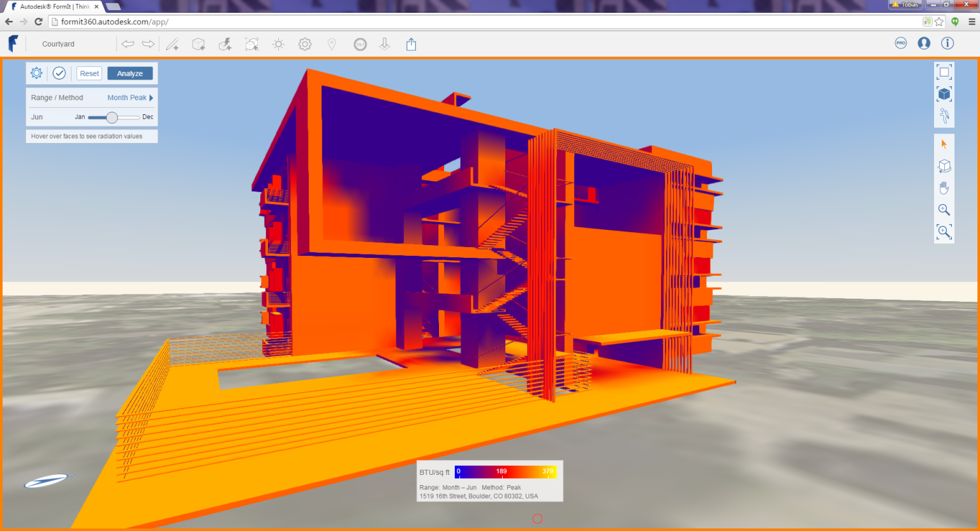The width and height of the screenshot is (980, 531).
Task: Click the Share/export icon in toolbar
Action: coord(411,45)
